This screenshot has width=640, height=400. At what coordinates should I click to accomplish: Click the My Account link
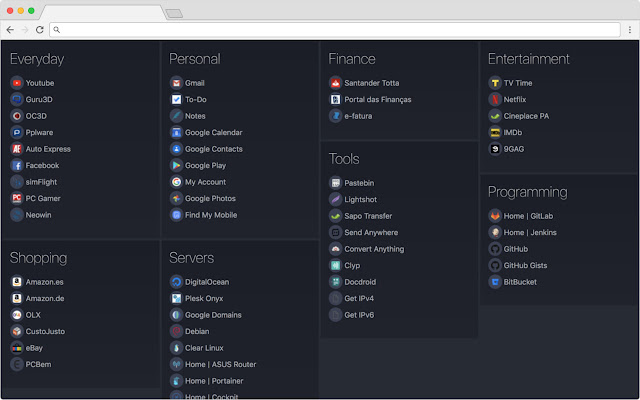205,182
